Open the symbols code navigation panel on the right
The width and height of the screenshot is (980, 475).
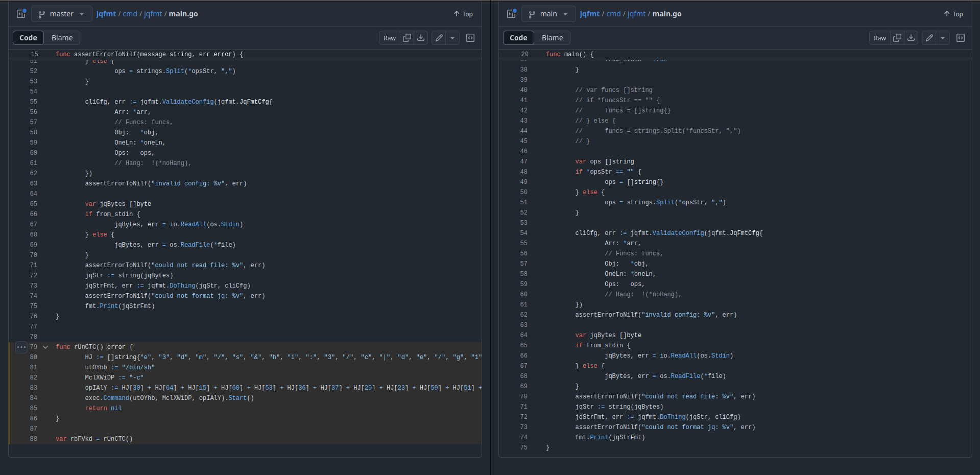pos(961,38)
